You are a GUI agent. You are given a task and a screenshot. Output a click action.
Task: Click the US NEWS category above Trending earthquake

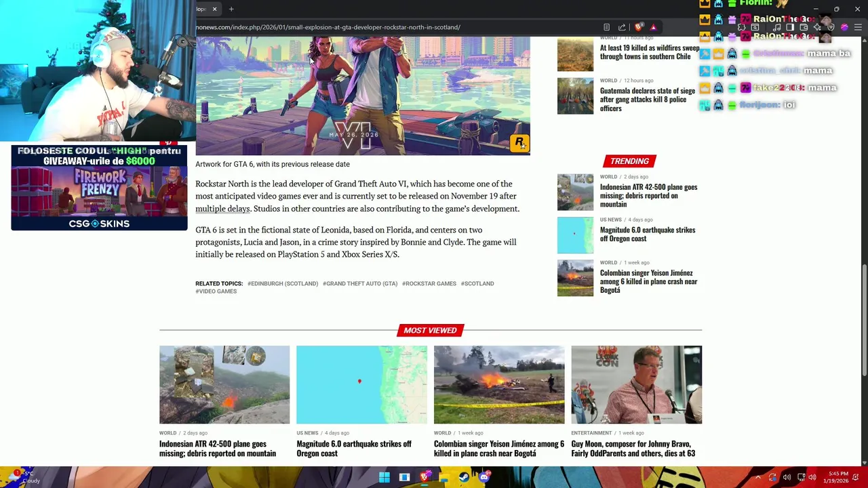coord(610,220)
